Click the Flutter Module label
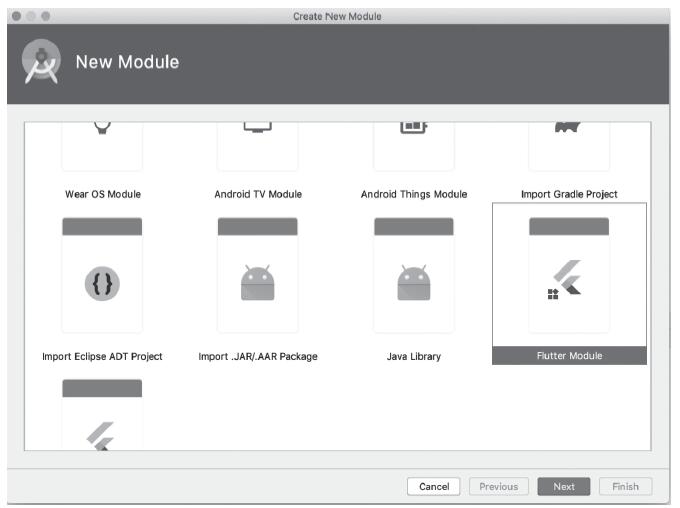680x508 pixels. 569,356
